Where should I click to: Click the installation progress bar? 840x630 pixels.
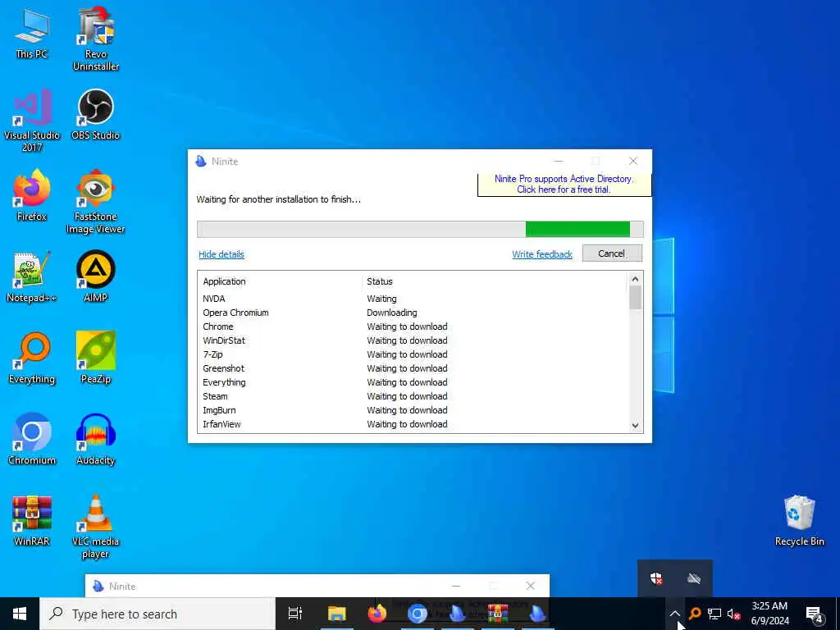click(420, 229)
